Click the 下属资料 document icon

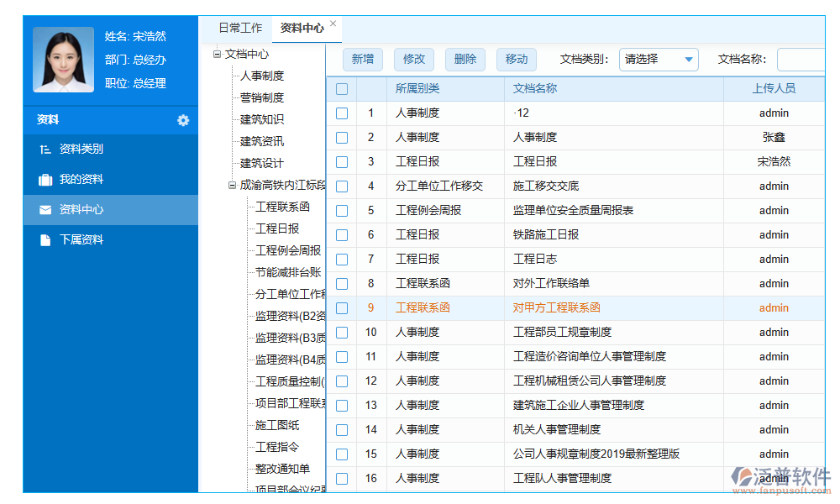(45, 240)
